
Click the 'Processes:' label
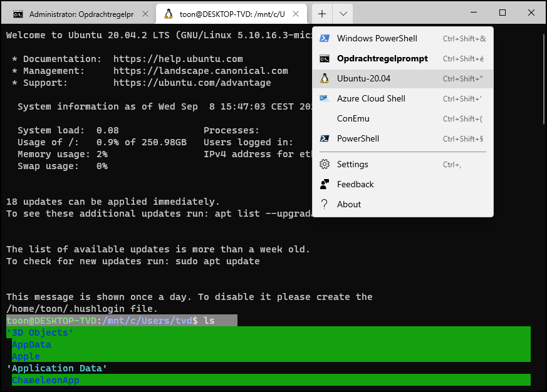232,130
